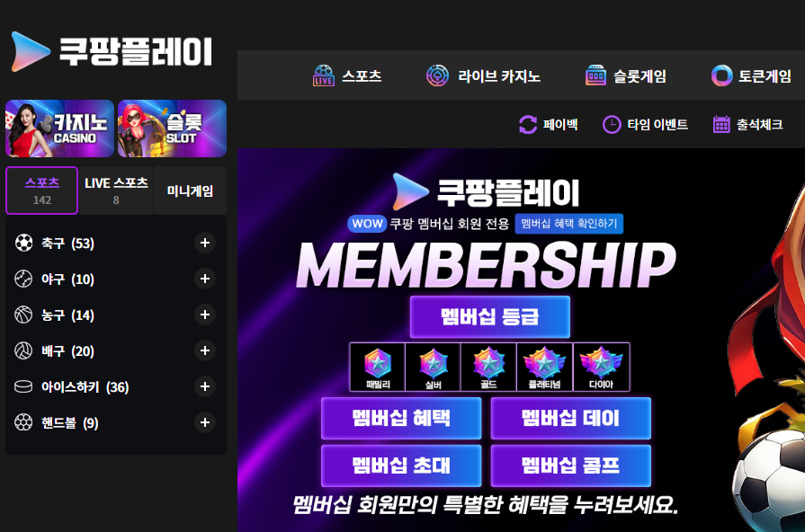Screen dimensions: 805x532
Task: Click the soccer ball icon beside 축구
Action: coord(23,243)
